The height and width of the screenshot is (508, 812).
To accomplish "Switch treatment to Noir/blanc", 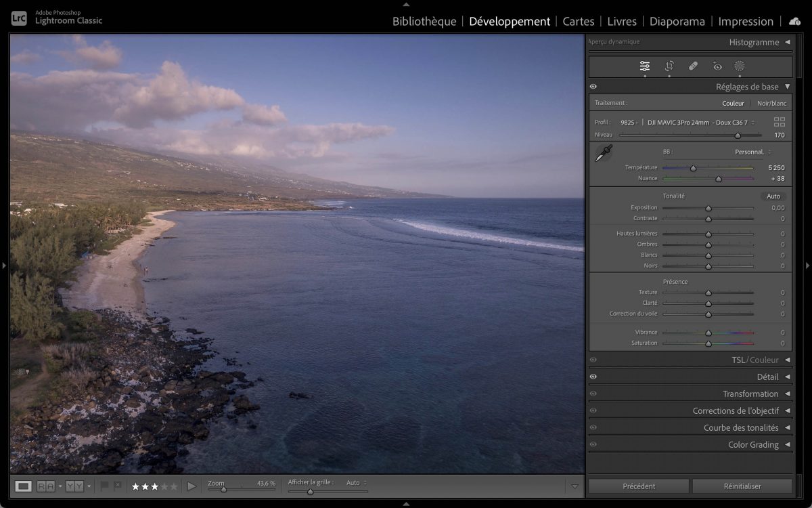I will (x=771, y=104).
